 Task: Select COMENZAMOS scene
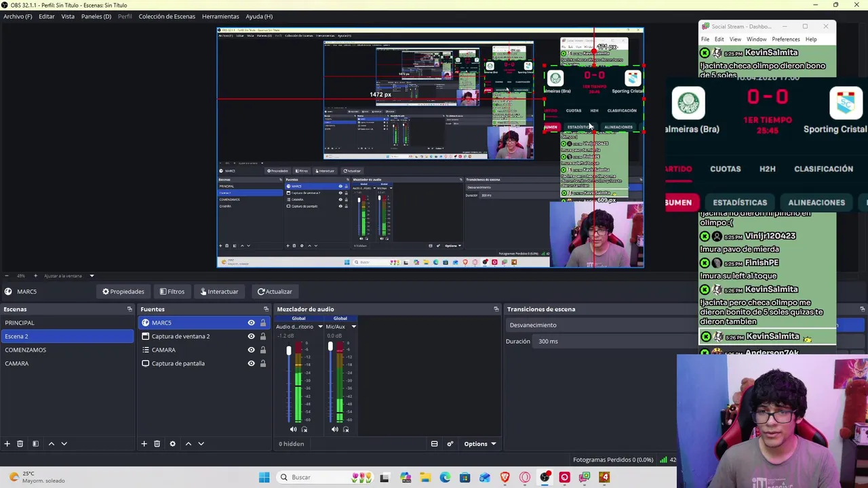[68, 350]
